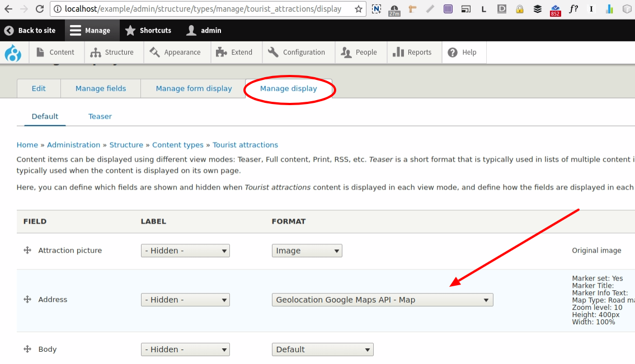Click the Drupal logo home icon
This screenshot has height=364, width=635.
[x=12, y=53]
